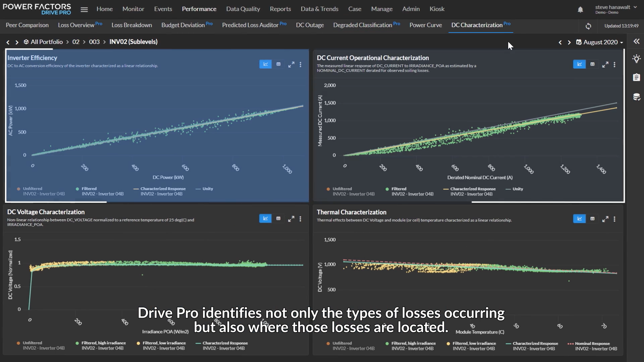Open the August 2020 date dropdown
Viewport: 644px width, 362px height.
pyautogui.click(x=600, y=42)
